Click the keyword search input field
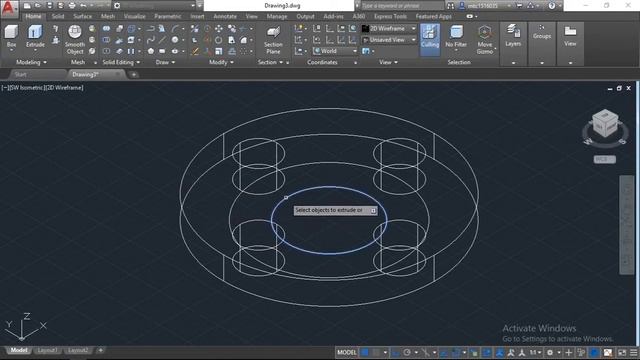The image size is (640, 360). (x=402, y=6)
